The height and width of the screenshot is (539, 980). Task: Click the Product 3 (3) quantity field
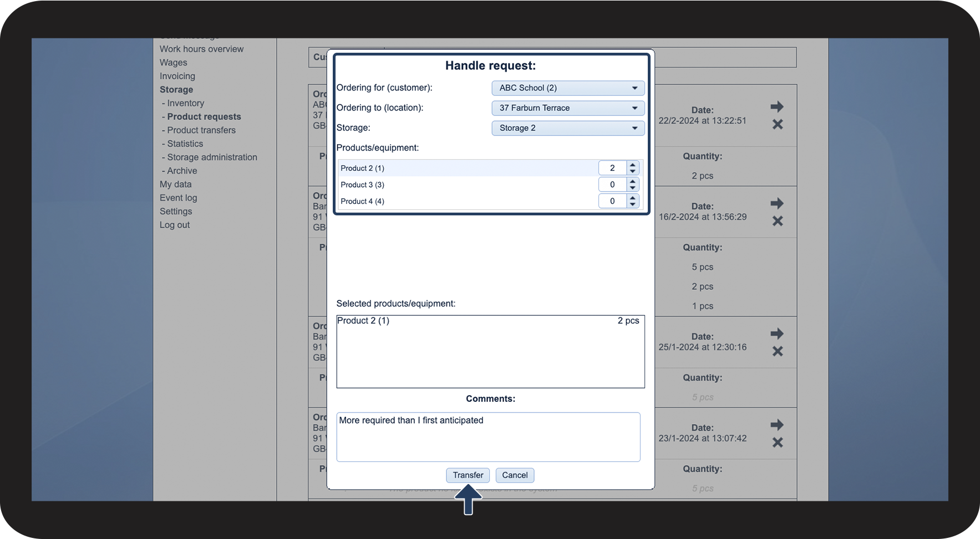(613, 184)
